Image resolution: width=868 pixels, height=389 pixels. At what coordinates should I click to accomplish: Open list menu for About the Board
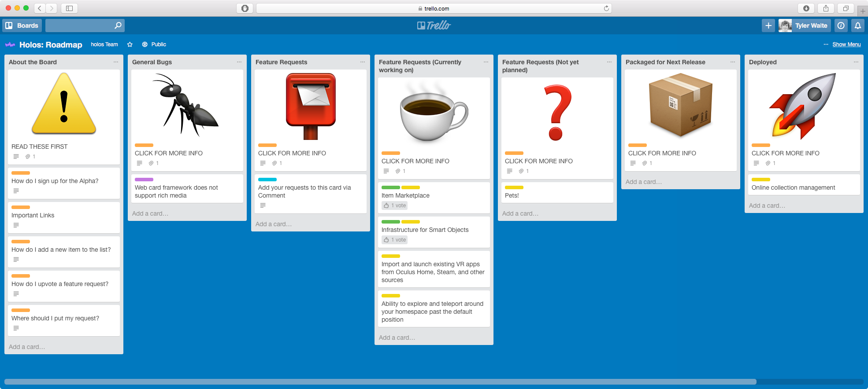click(116, 62)
